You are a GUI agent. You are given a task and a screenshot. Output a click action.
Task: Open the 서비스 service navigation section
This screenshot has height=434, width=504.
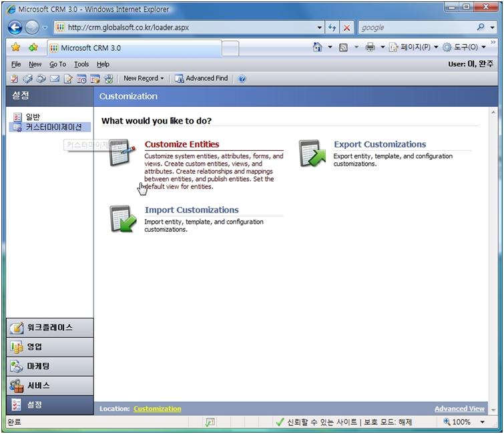[x=50, y=385]
